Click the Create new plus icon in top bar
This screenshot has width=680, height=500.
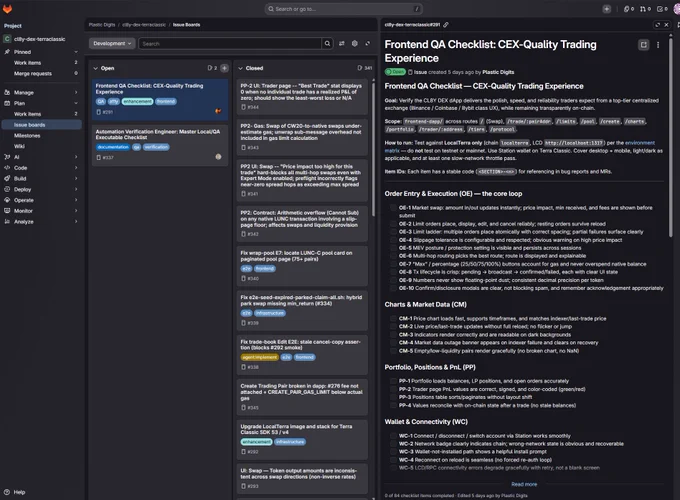coord(606,9)
